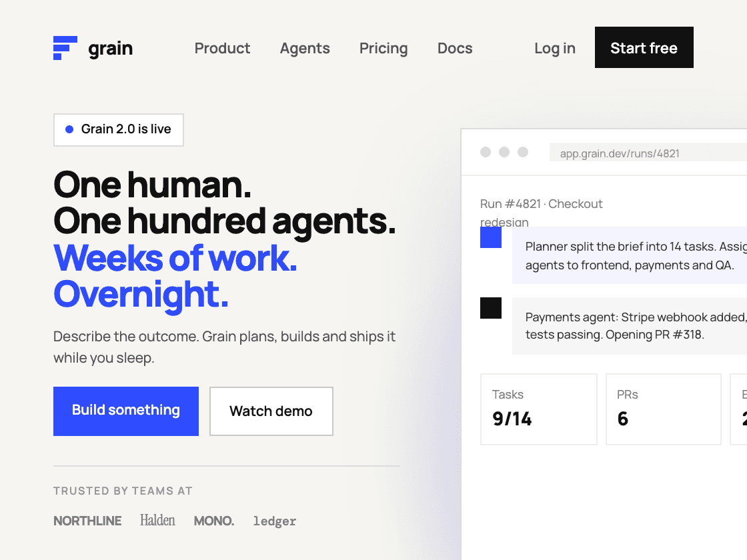
Task: Click the app.grain.dev/runs/4821 address bar
Action: coord(648,153)
